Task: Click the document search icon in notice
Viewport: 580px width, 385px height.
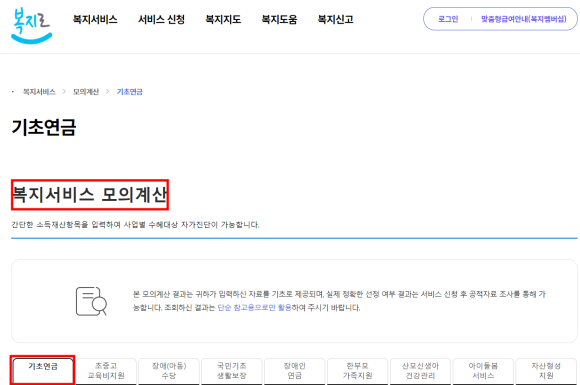Action: point(91,301)
